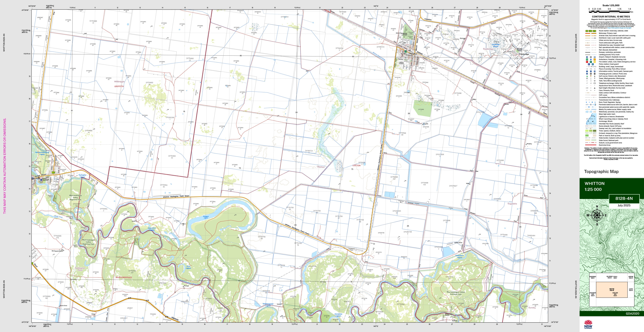Select the Leeton 8128-1N adjoining sheet
The image size is (644, 332).
(631, 290)
